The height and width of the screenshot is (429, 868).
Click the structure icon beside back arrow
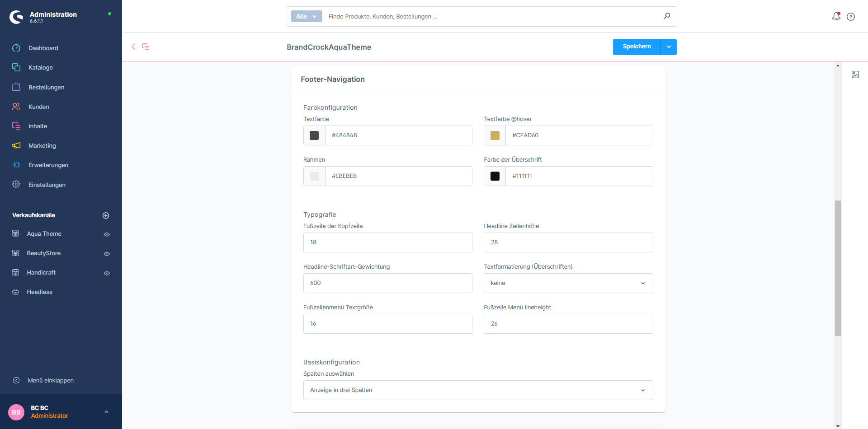(x=146, y=47)
